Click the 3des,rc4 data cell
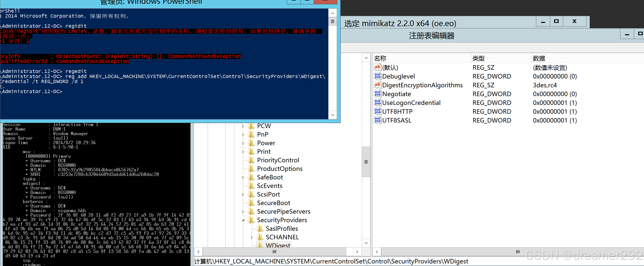The width and height of the screenshot is (644, 266). pyautogui.click(x=545, y=85)
